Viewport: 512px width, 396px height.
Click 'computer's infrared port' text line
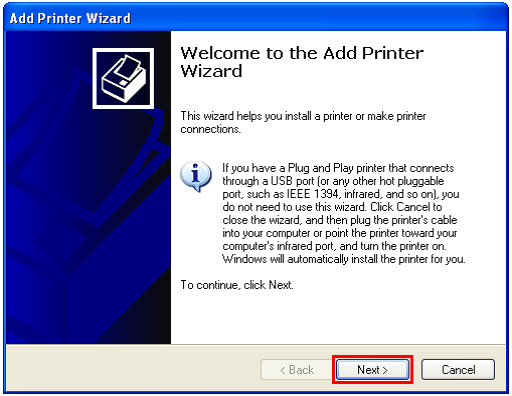334,246
